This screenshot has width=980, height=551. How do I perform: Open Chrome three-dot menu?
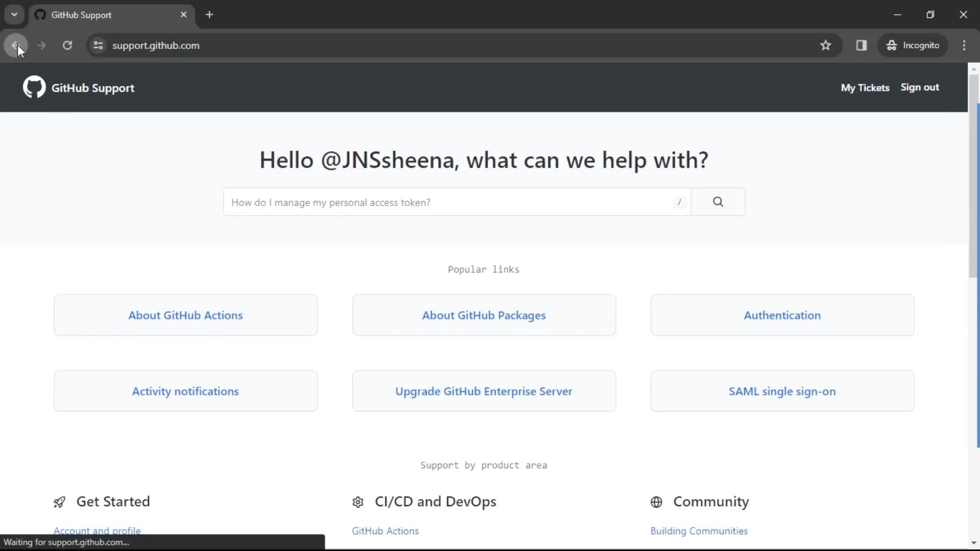coord(964,45)
